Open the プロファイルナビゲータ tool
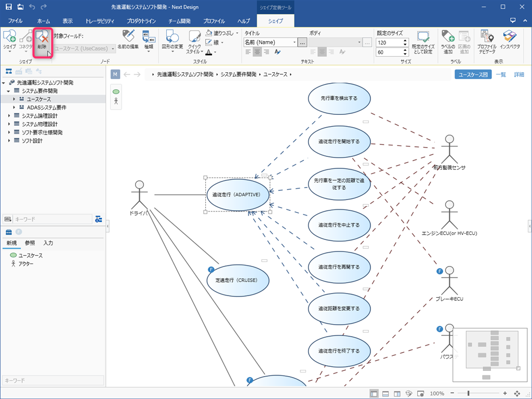Screen dimensions: 532x399 tap(487, 41)
